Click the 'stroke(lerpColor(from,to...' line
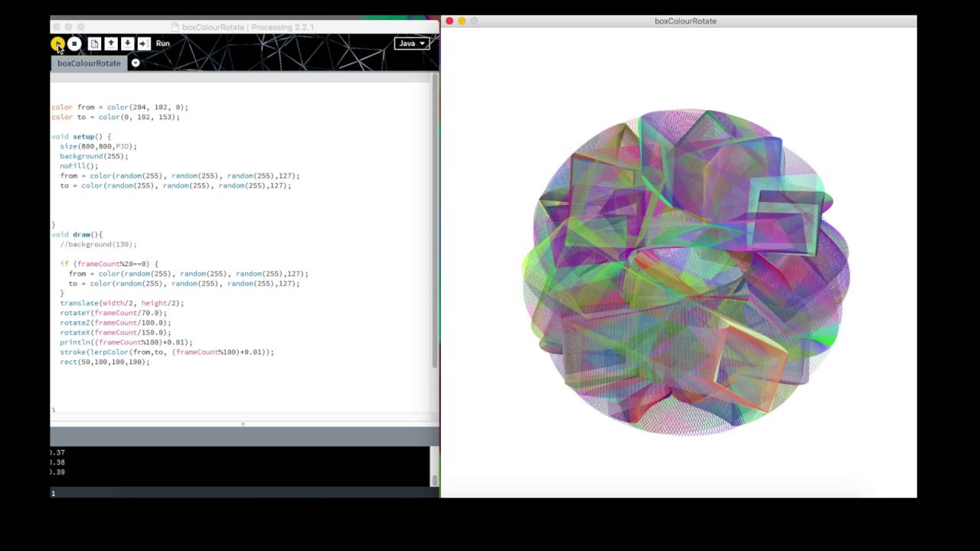Image resolution: width=980 pixels, height=551 pixels. (167, 352)
